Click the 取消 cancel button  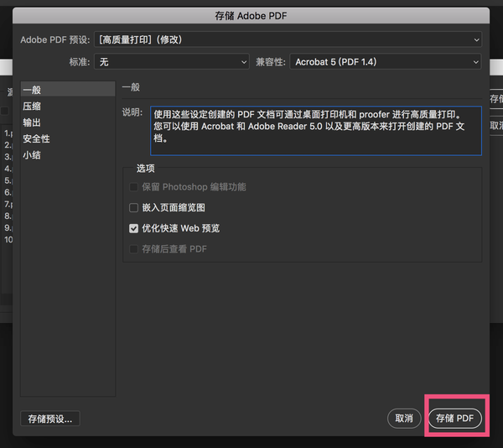point(404,418)
